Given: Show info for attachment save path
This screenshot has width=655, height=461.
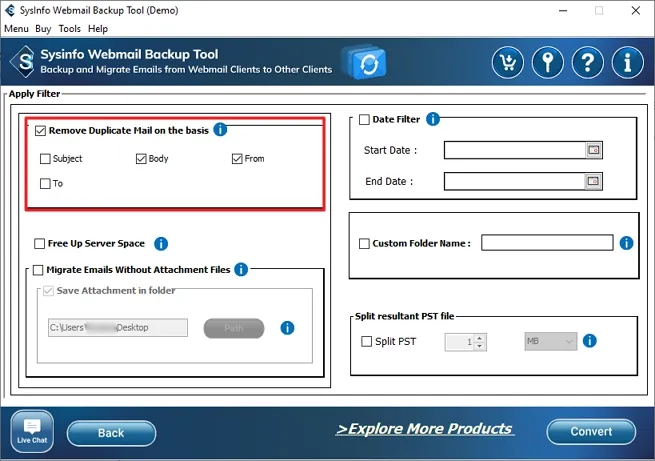Looking at the screenshot, I should pos(287,328).
